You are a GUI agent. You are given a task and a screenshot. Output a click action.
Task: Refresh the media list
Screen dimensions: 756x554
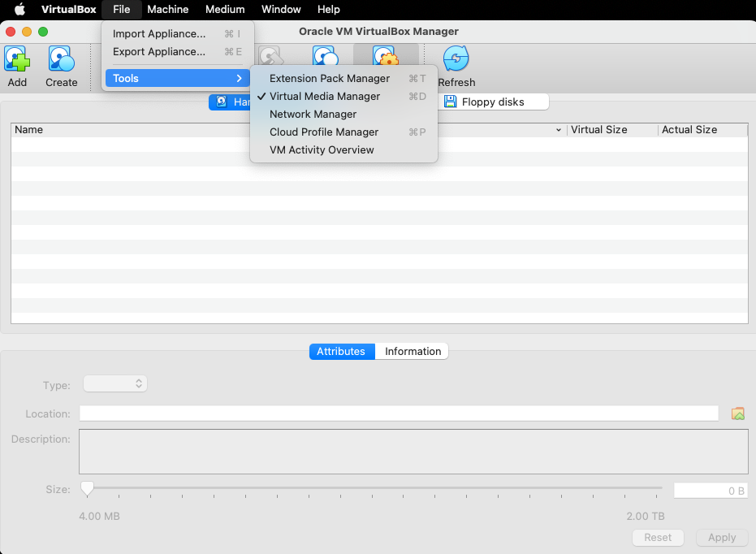pyautogui.click(x=456, y=57)
